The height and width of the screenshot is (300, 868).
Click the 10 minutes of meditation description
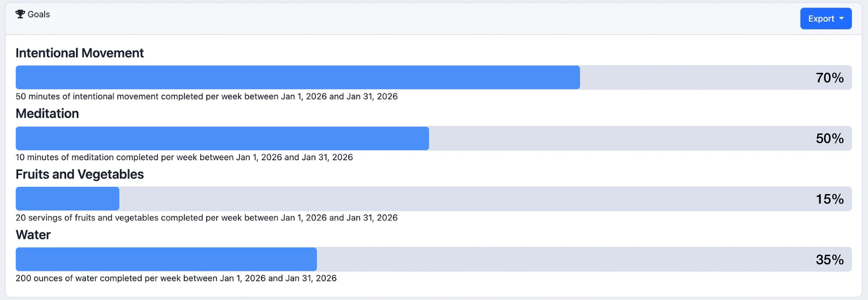[x=184, y=157]
